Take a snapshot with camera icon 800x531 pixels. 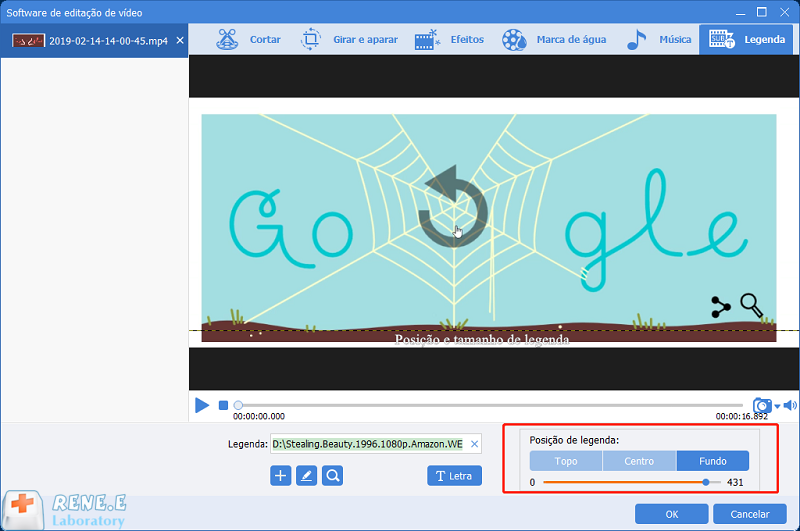pyautogui.click(x=762, y=406)
